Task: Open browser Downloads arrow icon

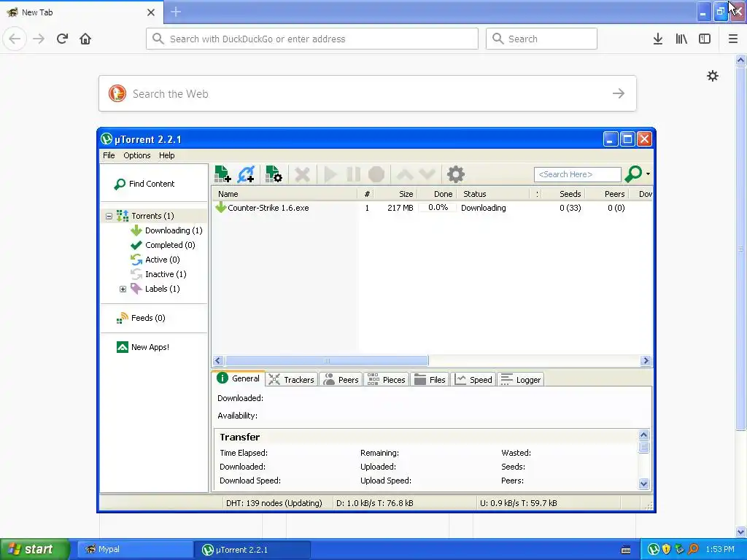Action: [658, 39]
